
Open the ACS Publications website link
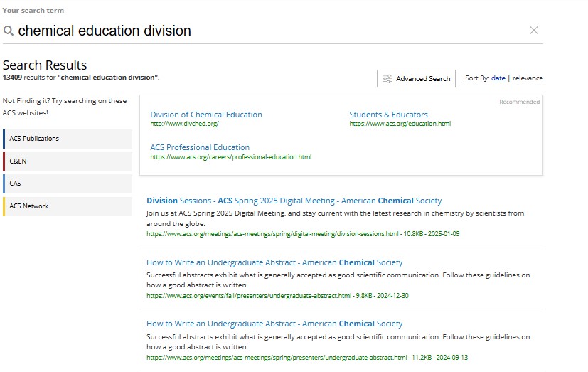click(x=68, y=139)
